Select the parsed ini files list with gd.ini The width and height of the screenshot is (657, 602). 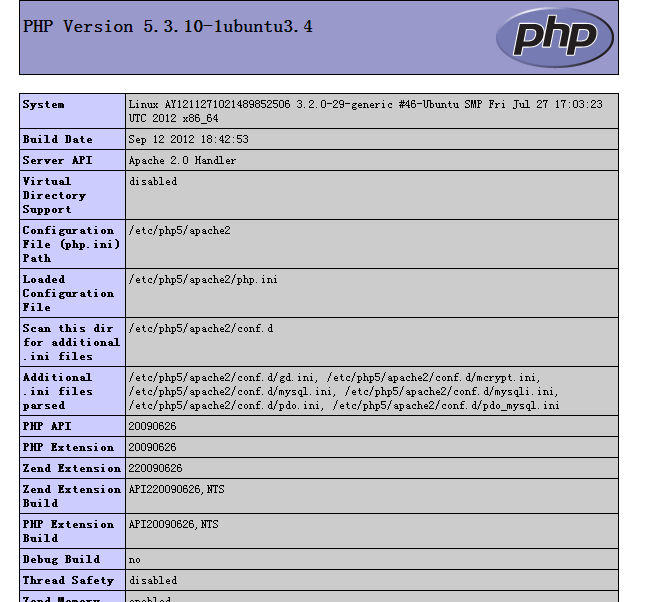344,391
